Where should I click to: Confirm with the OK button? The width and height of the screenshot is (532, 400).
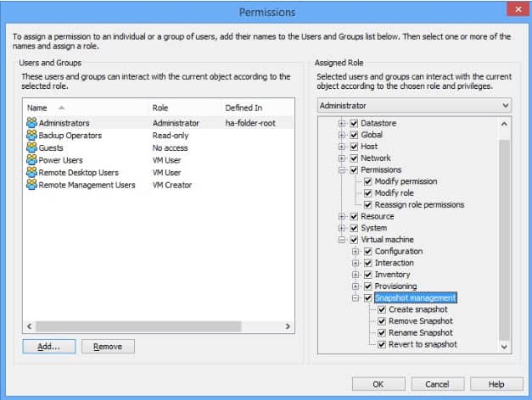coord(378,384)
